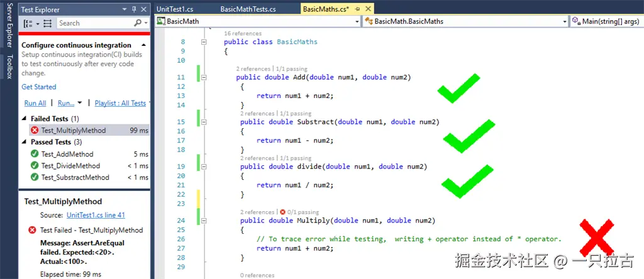Click the green comment text on line 26
644x279 pixels.
tap(409, 239)
